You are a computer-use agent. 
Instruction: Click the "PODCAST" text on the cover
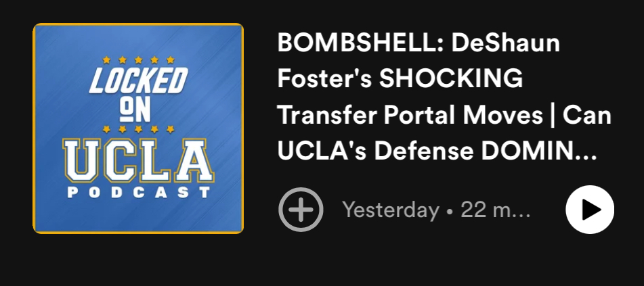pos(138,193)
